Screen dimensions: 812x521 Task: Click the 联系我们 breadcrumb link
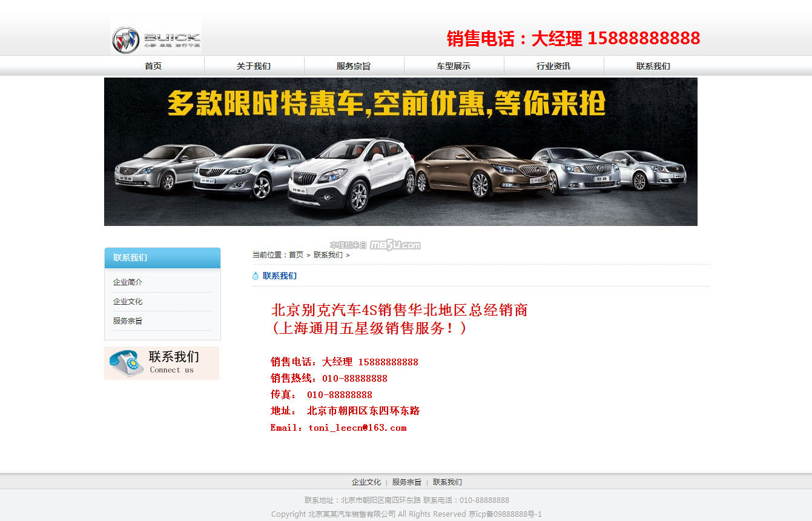[x=328, y=255]
